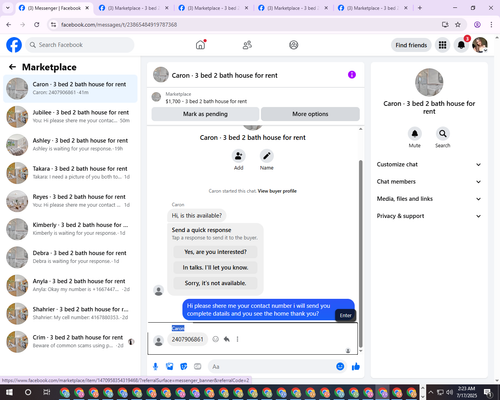Viewport: 500px width, 400px height.
Task: Search in conversation from right panel
Action: (x=443, y=134)
